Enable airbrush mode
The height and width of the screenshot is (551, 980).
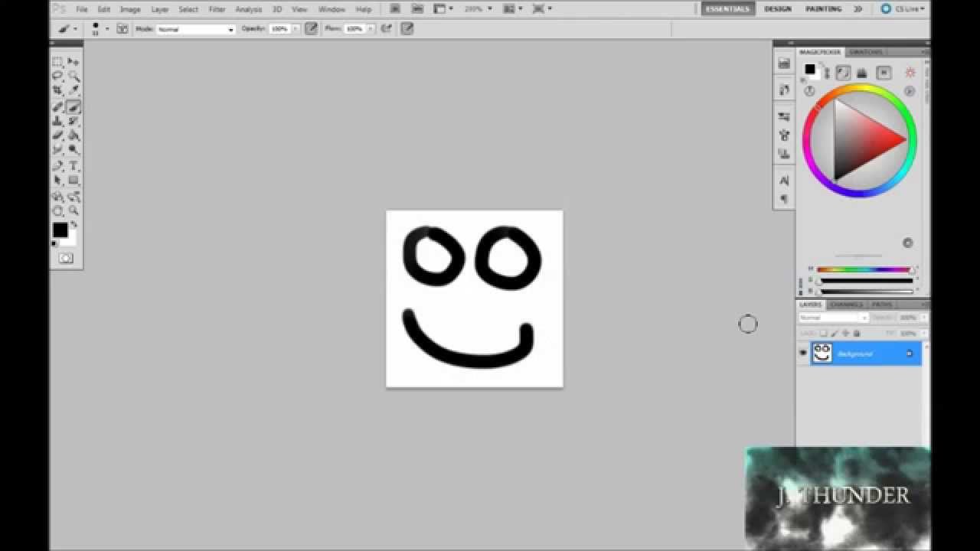coord(387,28)
